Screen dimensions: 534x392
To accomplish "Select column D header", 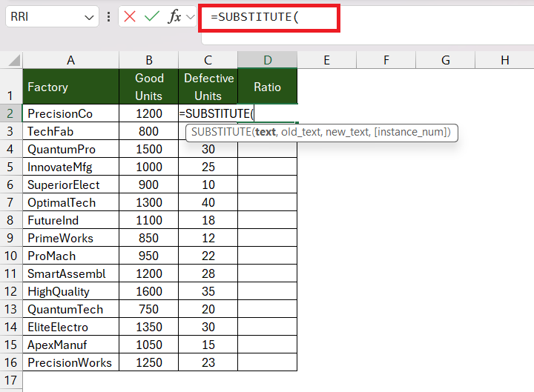I will 267,60.
